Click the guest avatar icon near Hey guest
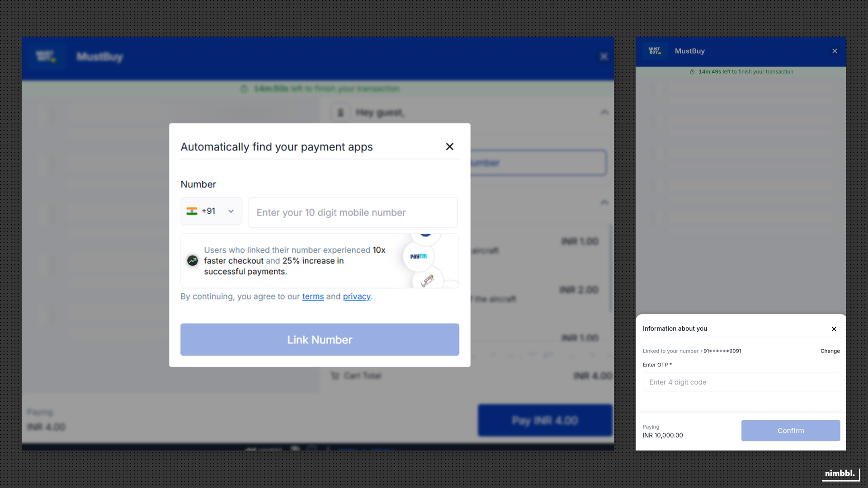The width and height of the screenshot is (868, 488). [x=341, y=112]
